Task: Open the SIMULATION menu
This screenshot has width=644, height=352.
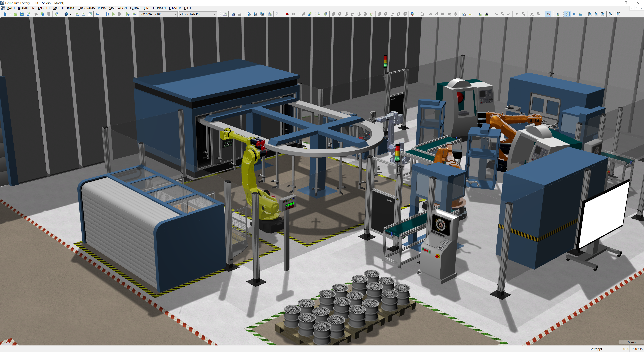Action: pos(118,8)
